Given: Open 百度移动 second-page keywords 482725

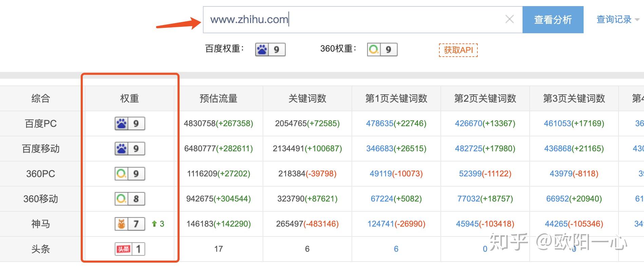Looking at the screenshot, I should [x=469, y=149].
